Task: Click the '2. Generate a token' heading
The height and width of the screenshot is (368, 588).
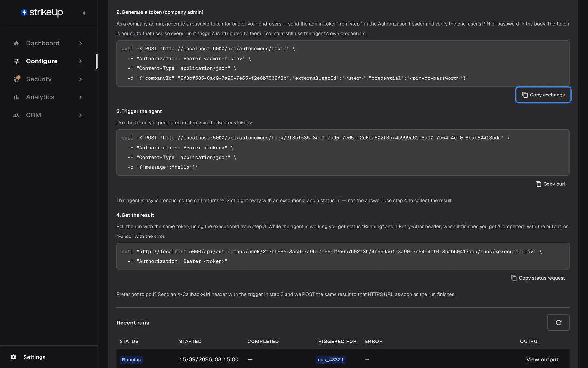Action: coord(160,12)
